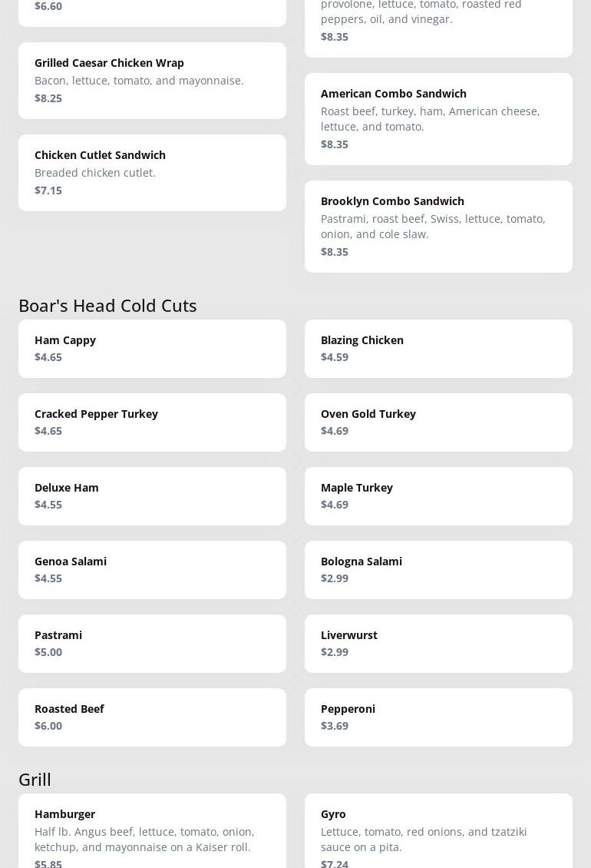Image resolution: width=591 pixels, height=868 pixels.
Task: Click the Grill section heading
Action: coord(35,779)
